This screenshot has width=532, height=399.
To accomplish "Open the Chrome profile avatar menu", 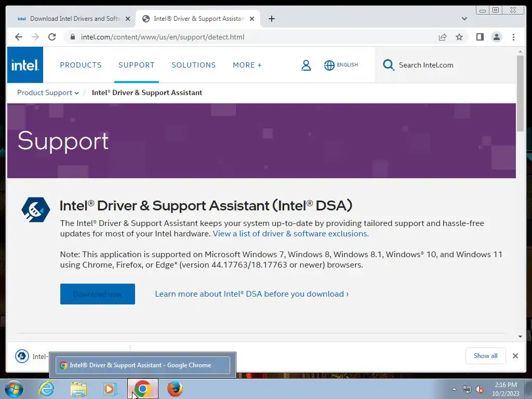I will coord(496,37).
